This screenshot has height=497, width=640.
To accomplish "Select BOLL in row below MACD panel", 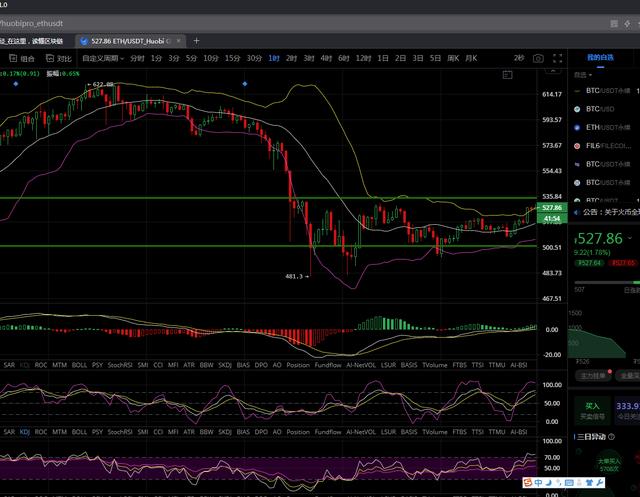I will tap(79, 365).
